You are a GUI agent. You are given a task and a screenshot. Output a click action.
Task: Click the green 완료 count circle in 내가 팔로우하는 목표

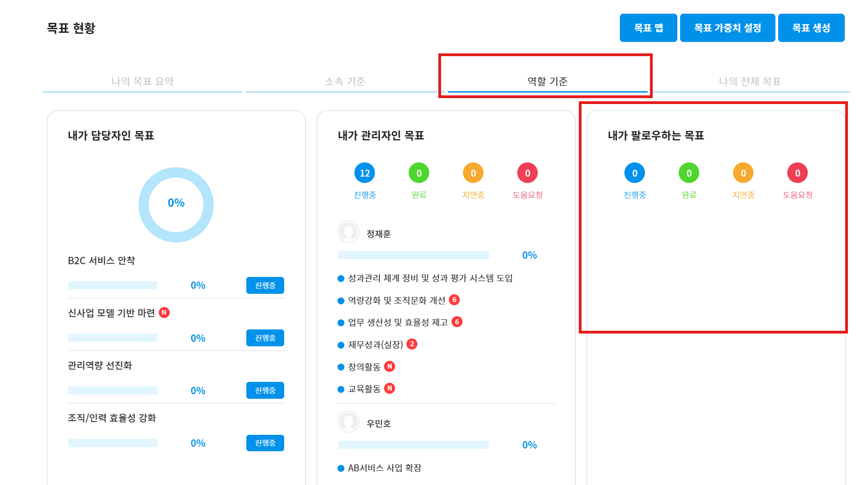(x=689, y=173)
